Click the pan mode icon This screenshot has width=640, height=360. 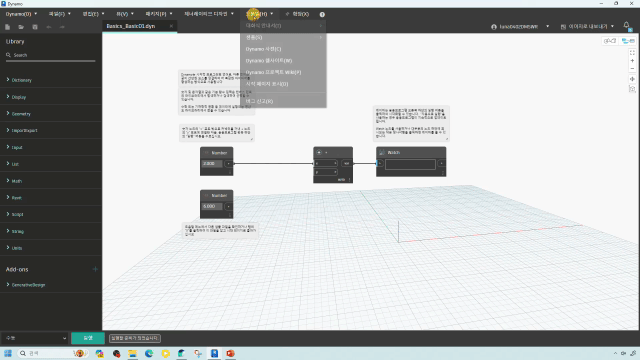[632, 79]
